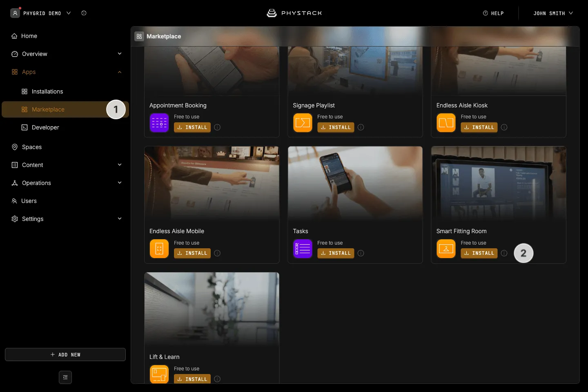This screenshot has height=392, width=588.
Task: Click the Lift & Learn app icon
Action: coord(159,374)
